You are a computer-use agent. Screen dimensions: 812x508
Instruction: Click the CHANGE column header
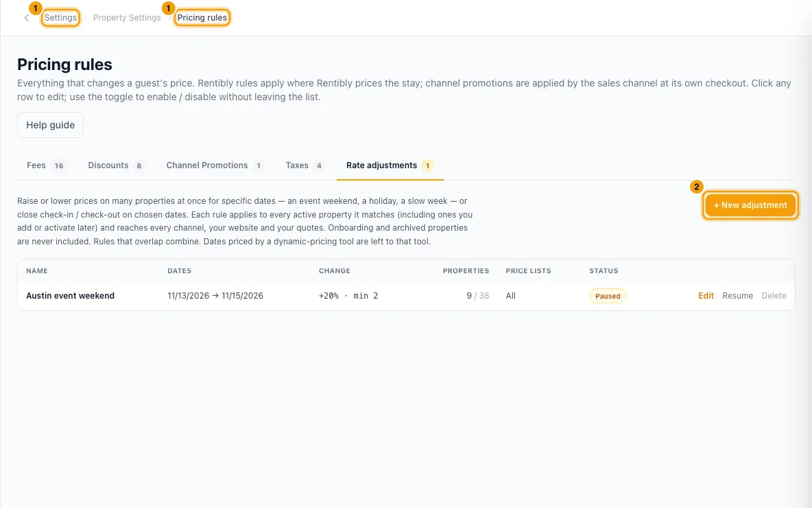tap(335, 271)
